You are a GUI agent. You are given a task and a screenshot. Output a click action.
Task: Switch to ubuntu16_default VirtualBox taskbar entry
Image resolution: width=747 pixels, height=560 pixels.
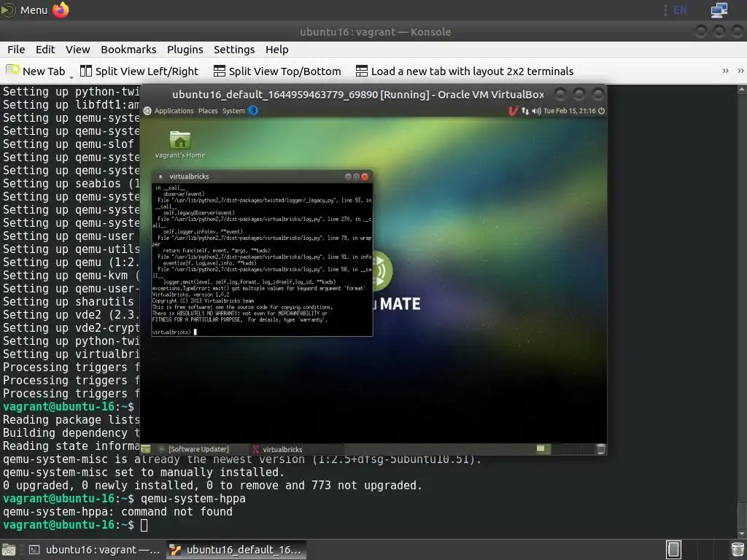[236, 550]
